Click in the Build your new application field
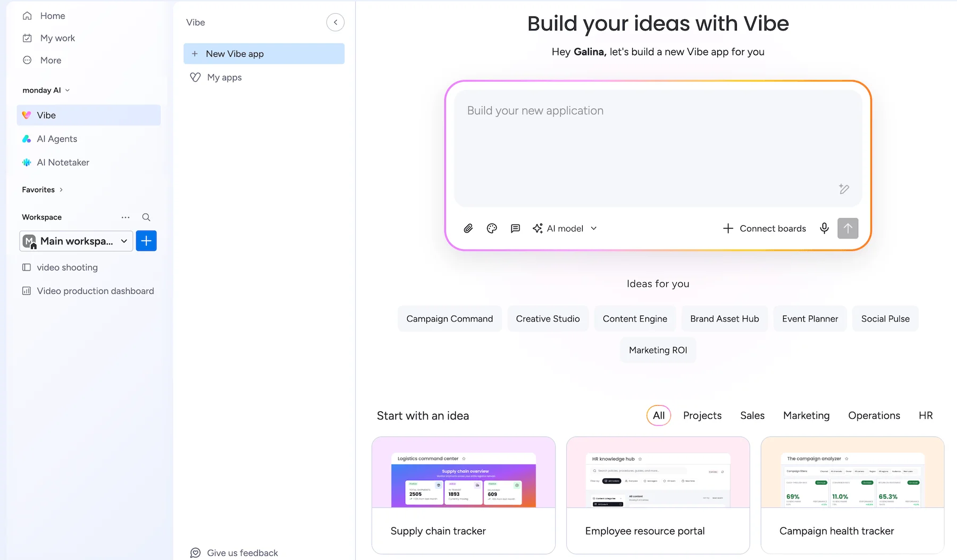 point(658,148)
